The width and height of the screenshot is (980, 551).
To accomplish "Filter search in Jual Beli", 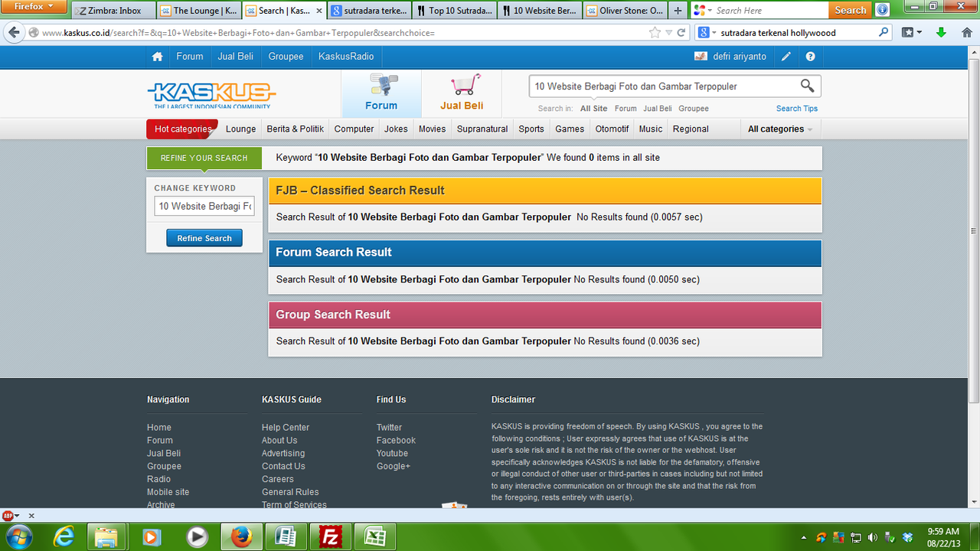I will click(x=658, y=109).
